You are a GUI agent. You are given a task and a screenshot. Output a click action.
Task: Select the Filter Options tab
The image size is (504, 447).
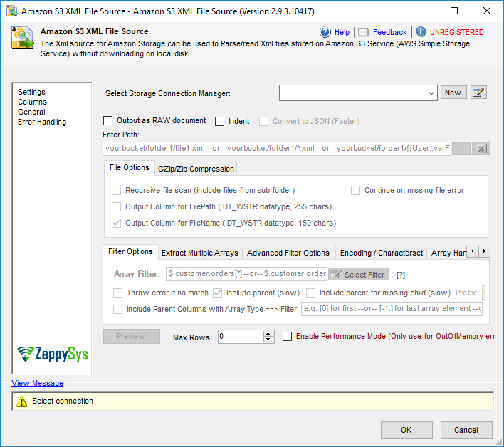(x=130, y=252)
